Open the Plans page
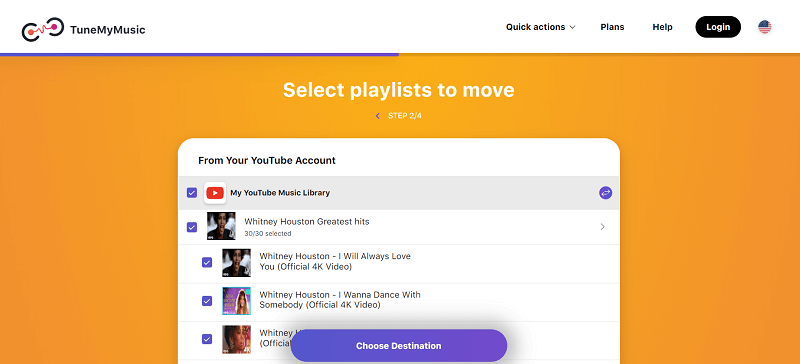The height and width of the screenshot is (364, 800). [612, 27]
